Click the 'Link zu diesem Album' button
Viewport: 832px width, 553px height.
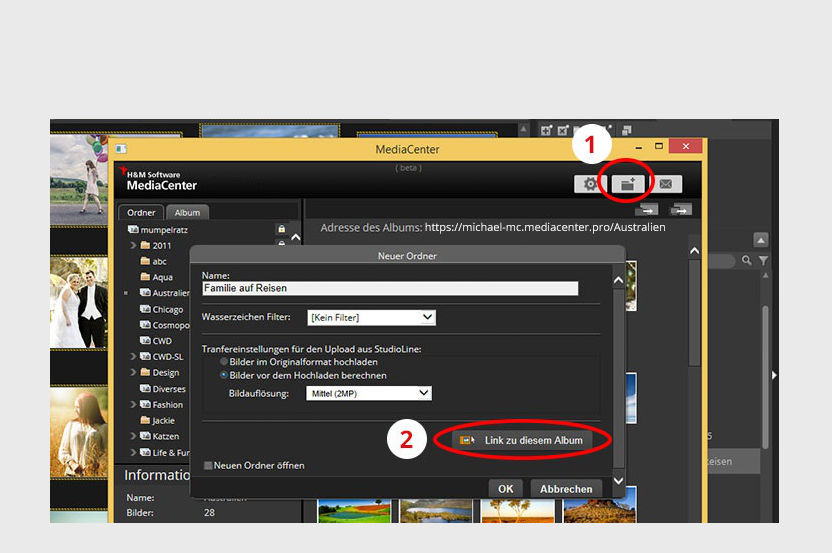(520, 440)
